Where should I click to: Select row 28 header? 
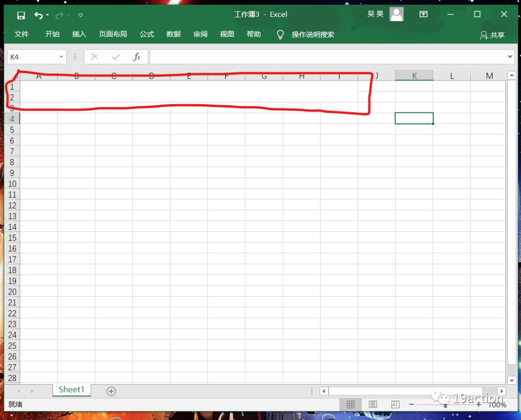(12, 378)
